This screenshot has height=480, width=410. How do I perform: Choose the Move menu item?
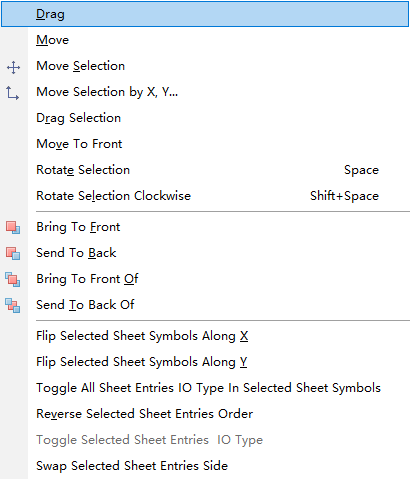tap(205, 40)
